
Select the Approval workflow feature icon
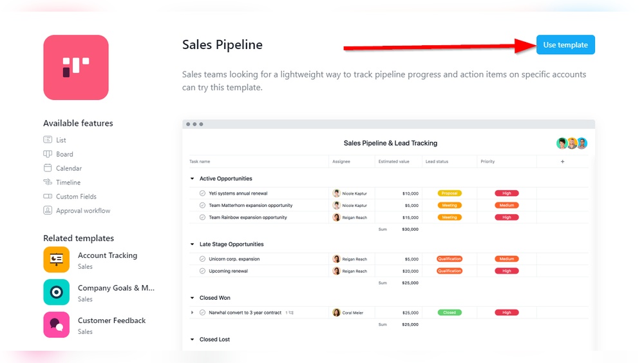(48, 210)
